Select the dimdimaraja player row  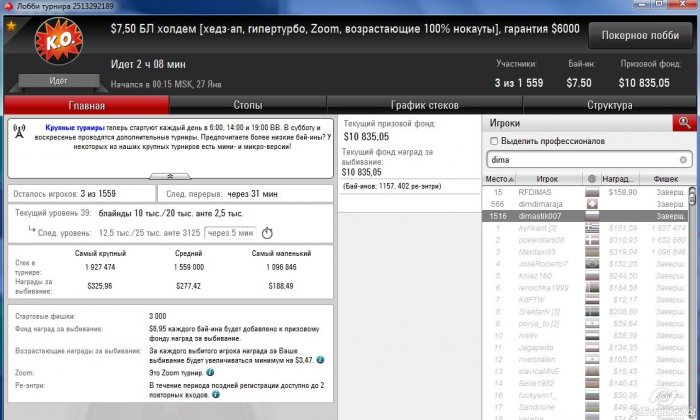click(585, 204)
